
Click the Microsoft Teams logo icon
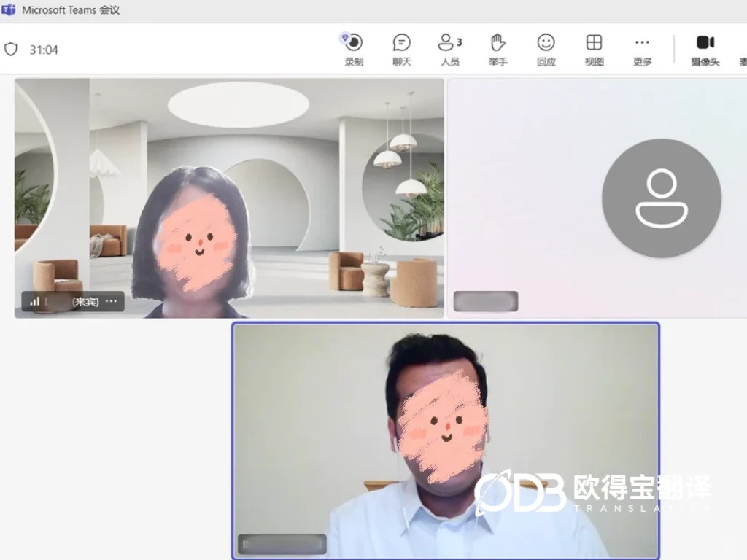point(8,9)
